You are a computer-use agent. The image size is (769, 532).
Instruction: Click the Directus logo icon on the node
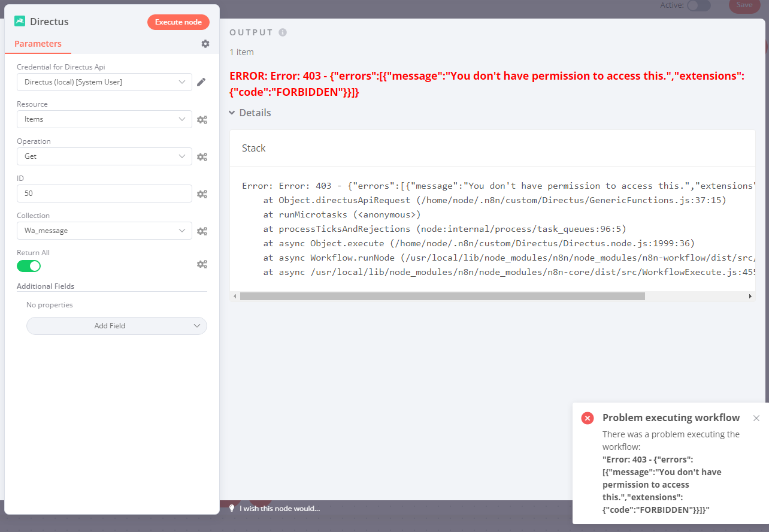(x=21, y=21)
